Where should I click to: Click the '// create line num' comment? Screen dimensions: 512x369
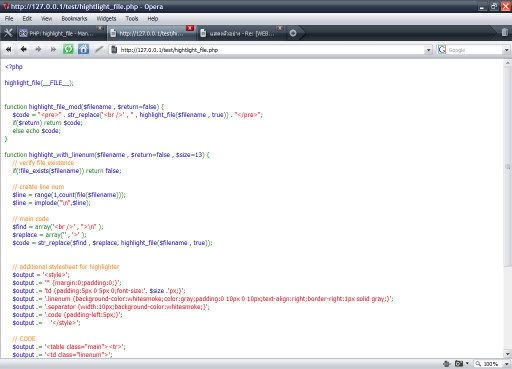(38, 187)
